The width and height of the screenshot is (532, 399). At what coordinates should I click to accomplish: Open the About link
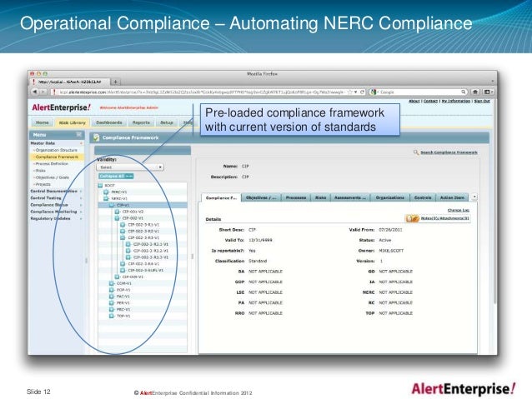click(x=414, y=101)
